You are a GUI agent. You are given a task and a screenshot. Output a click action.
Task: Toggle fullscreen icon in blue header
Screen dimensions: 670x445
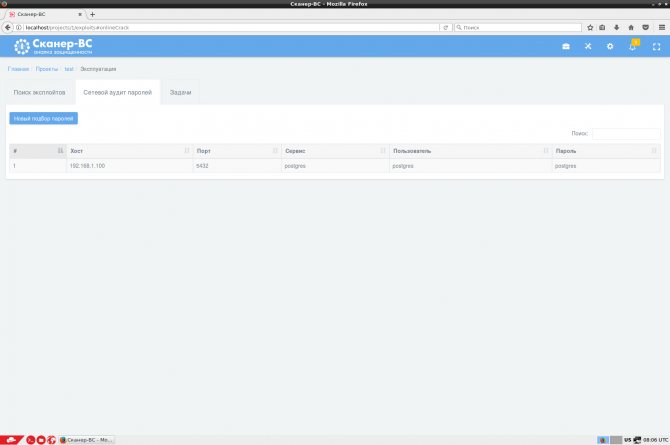tap(656, 47)
